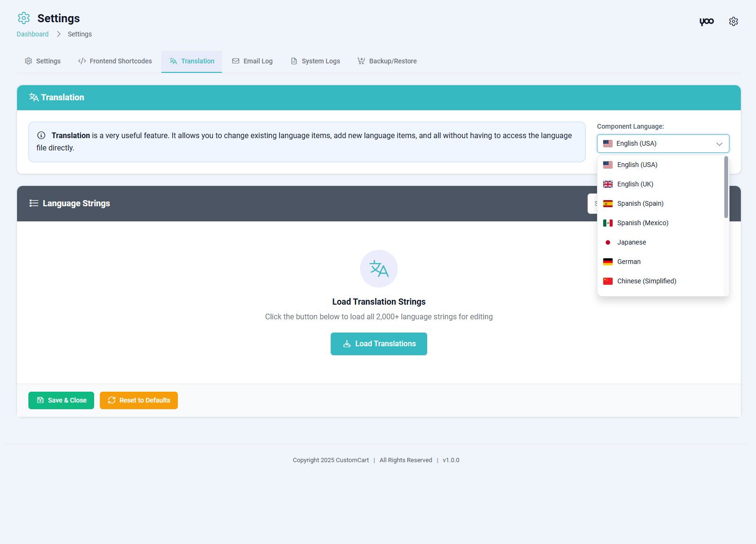This screenshot has width=756, height=544.
Task: Pick Japanese in the language dropdown
Action: click(x=631, y=242)
